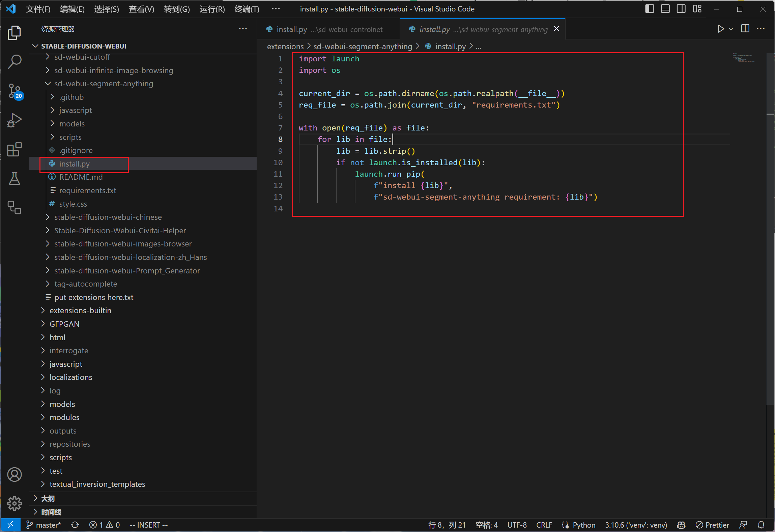Viewport: 775px width, 532px height.
Task: Click the editor vertical scrollbar
Action: coord(770,229)
